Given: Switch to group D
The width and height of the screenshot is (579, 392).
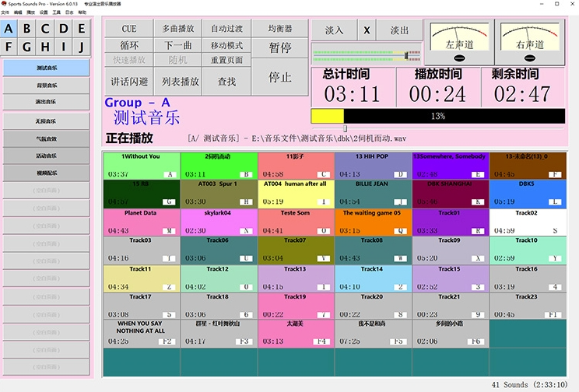Looking at the screenshot, I should pyautogui.click(x=64, y=29).
